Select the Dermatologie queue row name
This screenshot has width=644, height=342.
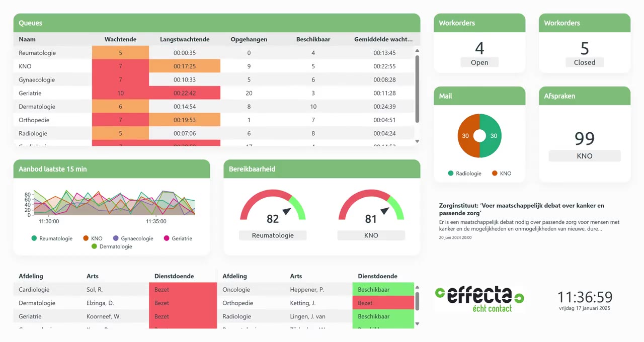(37, 107)
